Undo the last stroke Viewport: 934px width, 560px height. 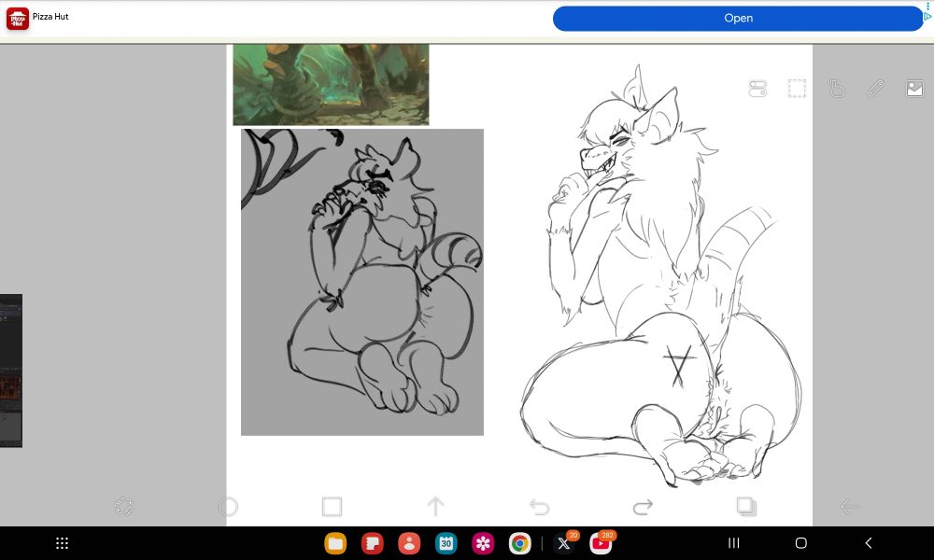(539, 507)
